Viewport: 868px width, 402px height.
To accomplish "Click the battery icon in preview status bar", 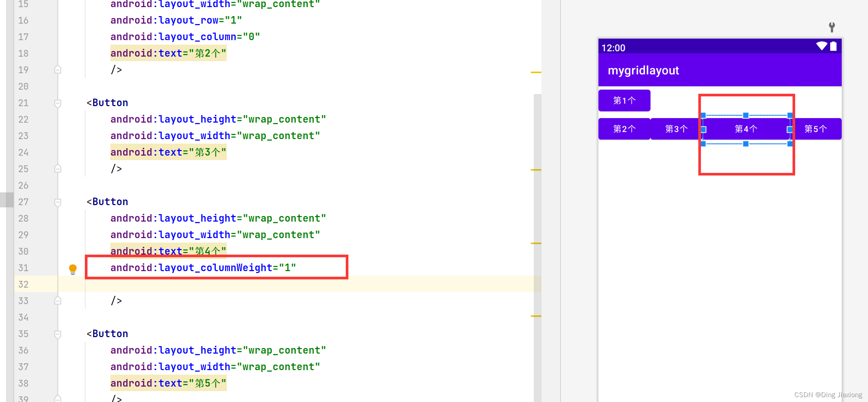I will pyautogui.click(x=833, y=46).
